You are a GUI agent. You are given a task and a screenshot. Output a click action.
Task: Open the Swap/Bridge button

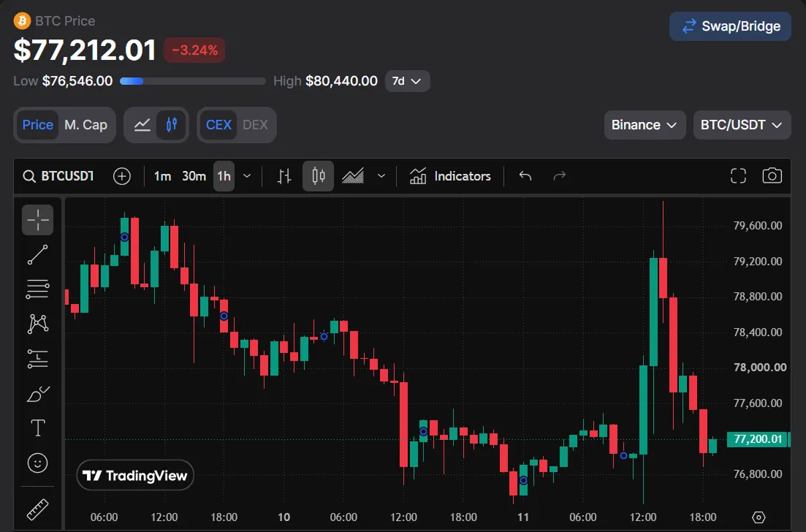730,26
